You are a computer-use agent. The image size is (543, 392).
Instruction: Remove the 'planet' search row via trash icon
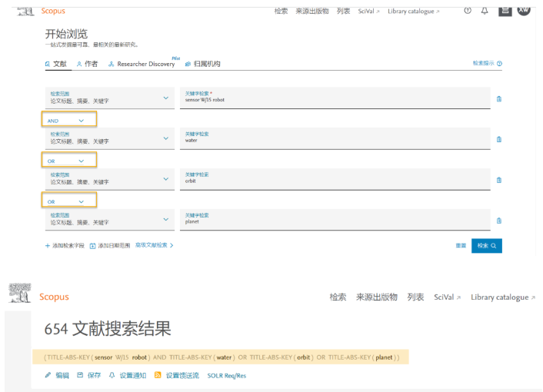click(x=499, y=221)
